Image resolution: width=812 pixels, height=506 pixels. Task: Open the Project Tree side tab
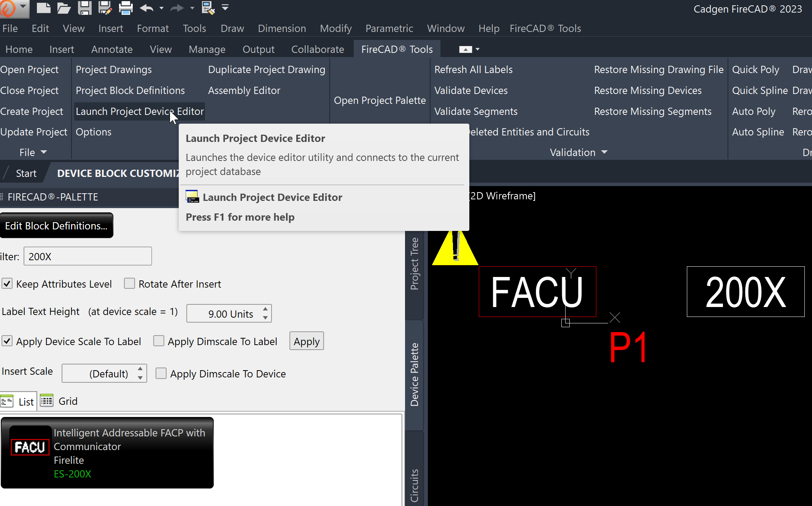(414, 263)
